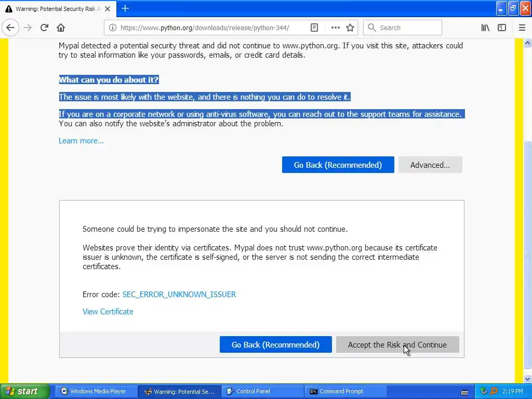Screen dimensions: 532x399
Task: Select the Warning: Potential Security Risk tab
Action: pyautogui.click(x=58, y=9)
